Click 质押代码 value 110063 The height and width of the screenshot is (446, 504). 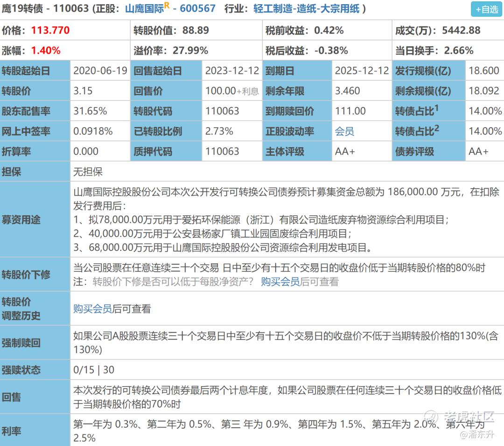coord(222,151)
